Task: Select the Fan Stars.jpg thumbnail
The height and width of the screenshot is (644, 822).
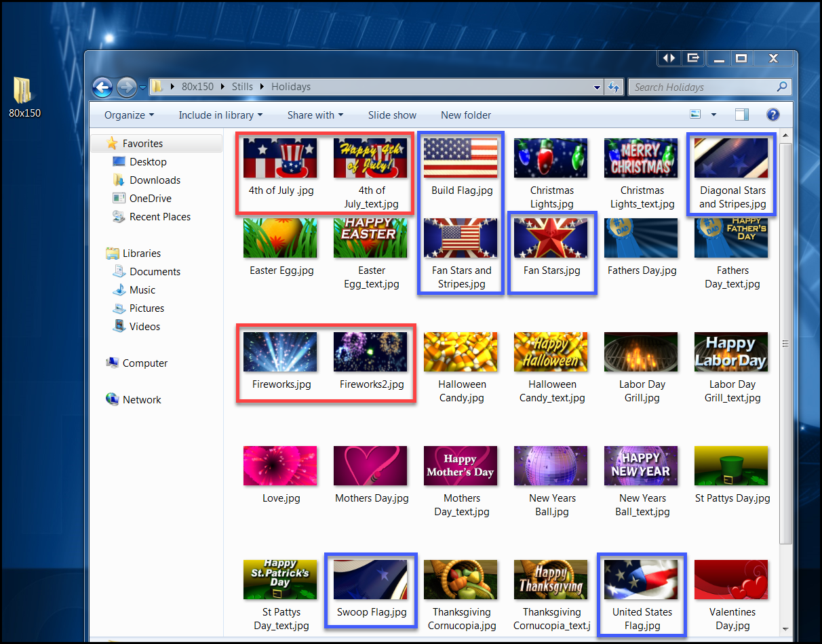Action: [551, 238]
